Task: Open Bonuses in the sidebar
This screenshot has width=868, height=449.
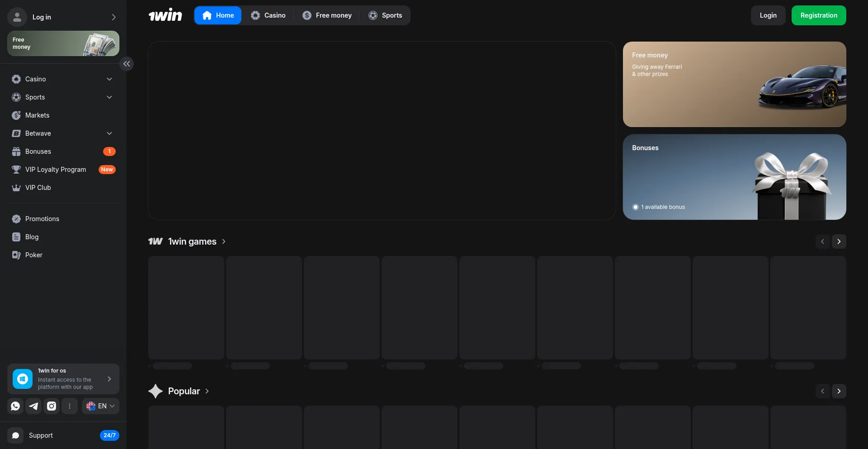Action: [63, 151]
